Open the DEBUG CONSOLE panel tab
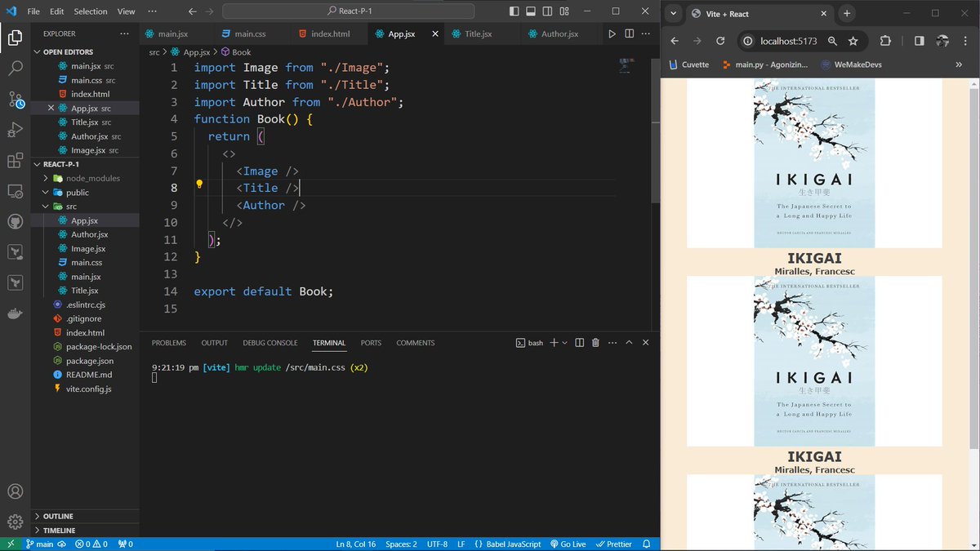This screenshot has height=551, width=980. (270, 343)
